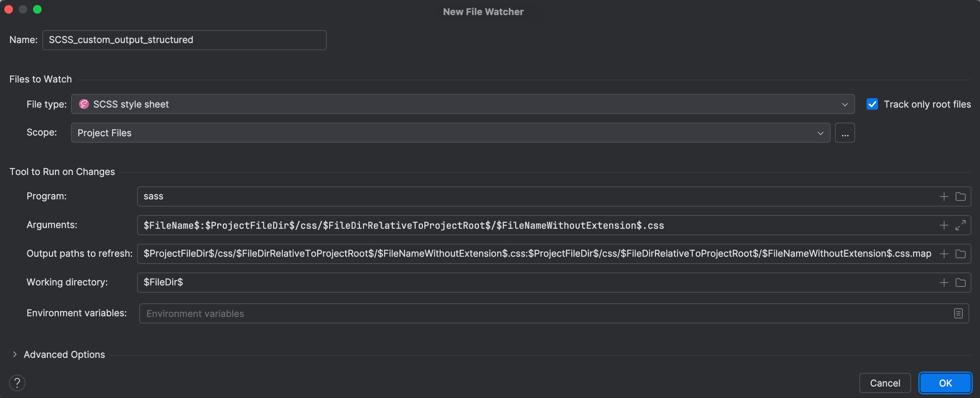Click the plus icon beside Output paths to refresh

[944, 254]
